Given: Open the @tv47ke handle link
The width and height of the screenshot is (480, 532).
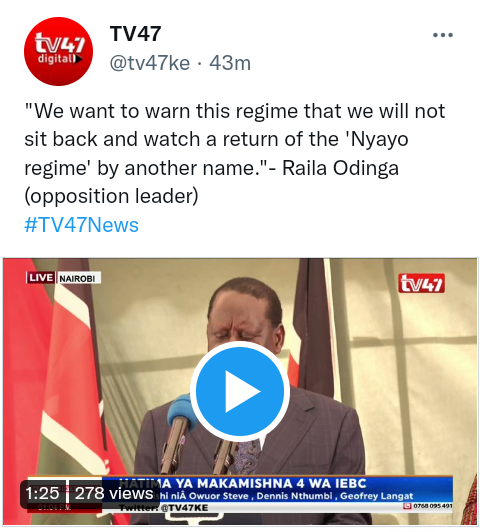Looking at the screenshot, I should tap(150, 63).
